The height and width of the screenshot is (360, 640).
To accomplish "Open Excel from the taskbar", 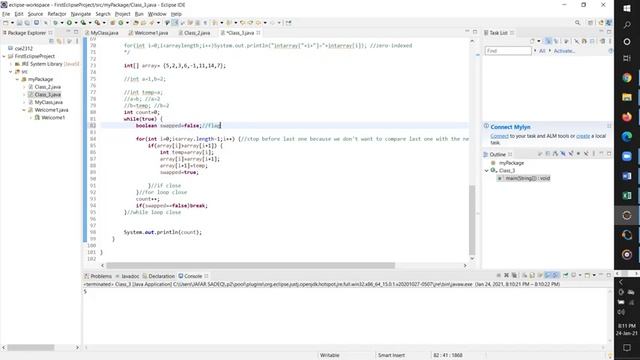I will tap(627, 196).
